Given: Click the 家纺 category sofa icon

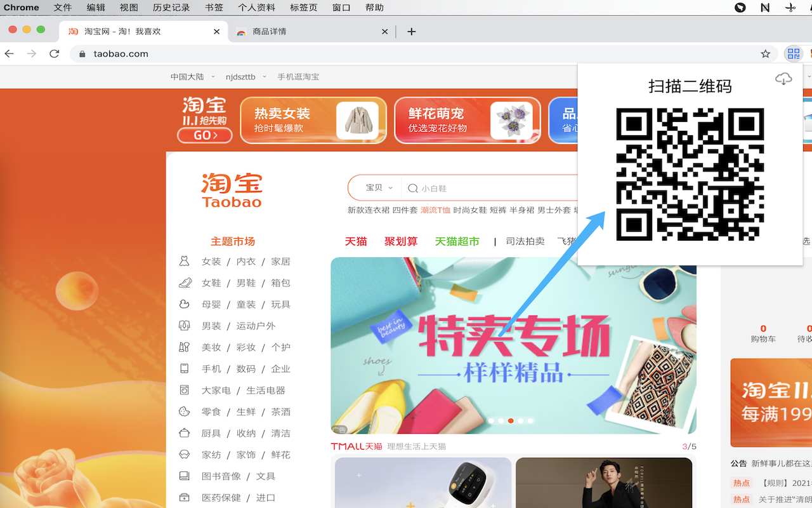Looking at the screenshot, I should pos(185,455).
